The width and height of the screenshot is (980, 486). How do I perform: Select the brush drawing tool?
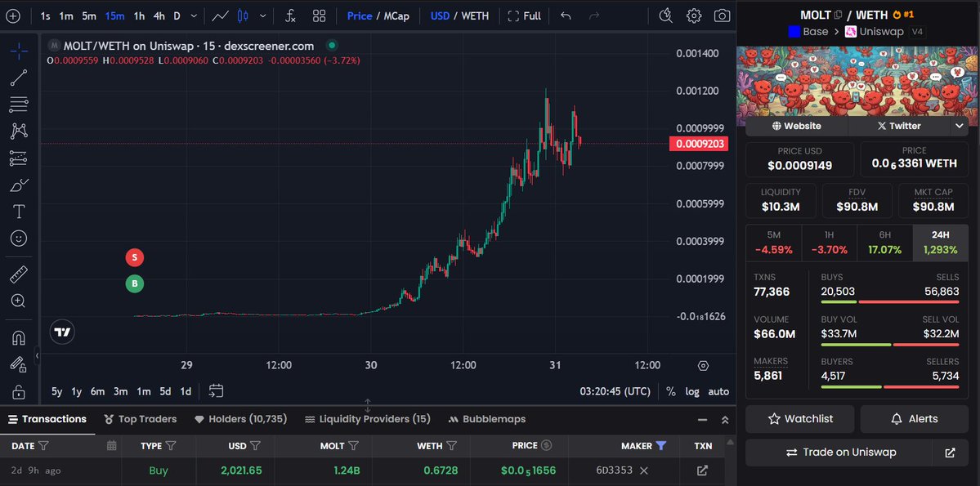(x=19, y=185)
